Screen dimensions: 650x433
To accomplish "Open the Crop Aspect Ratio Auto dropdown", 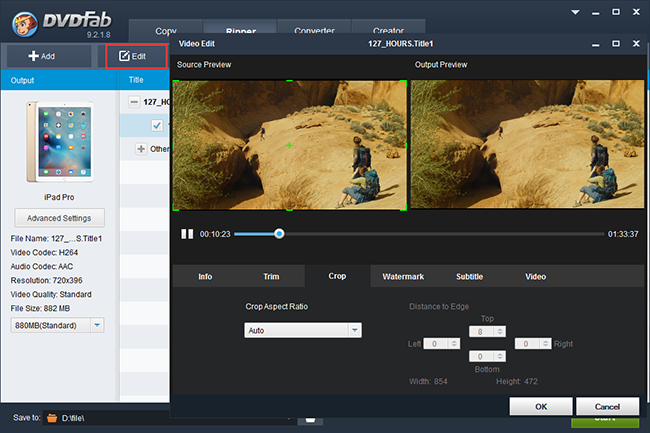I will (x=303, y=330).
